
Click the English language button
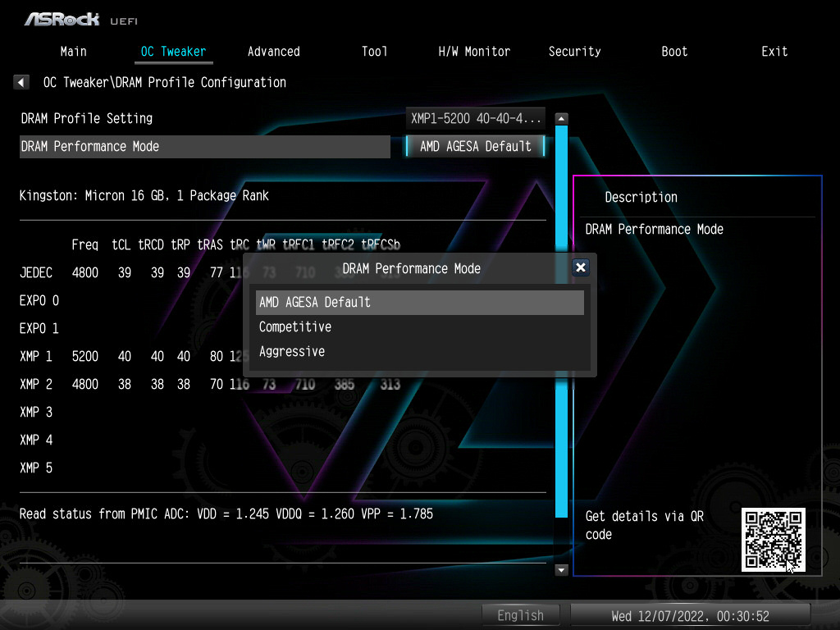(x=521, y=615)
